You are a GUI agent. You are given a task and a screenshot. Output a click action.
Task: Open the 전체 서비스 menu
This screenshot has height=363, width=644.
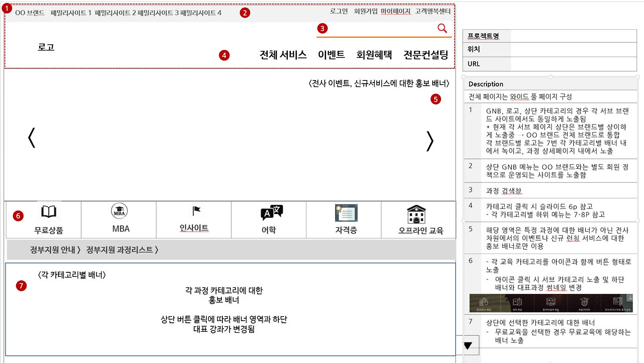click(283, 55)
